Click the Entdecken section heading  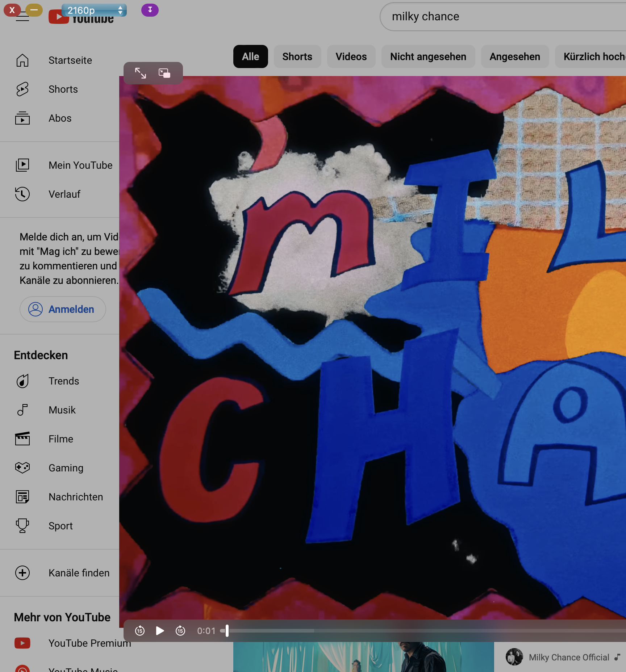(41, 355)
